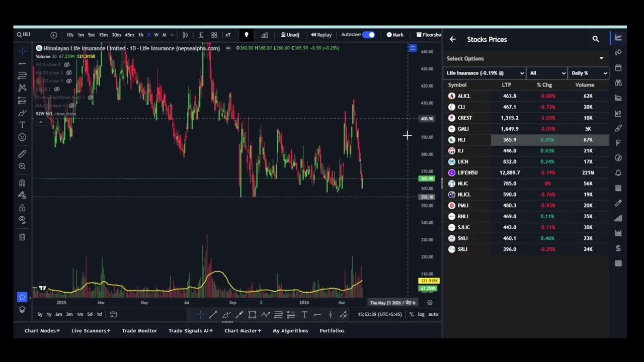Toggle visibility of Pivots Traditional indicator
This screenshot has width=644, height=362.
coord(90,97)
